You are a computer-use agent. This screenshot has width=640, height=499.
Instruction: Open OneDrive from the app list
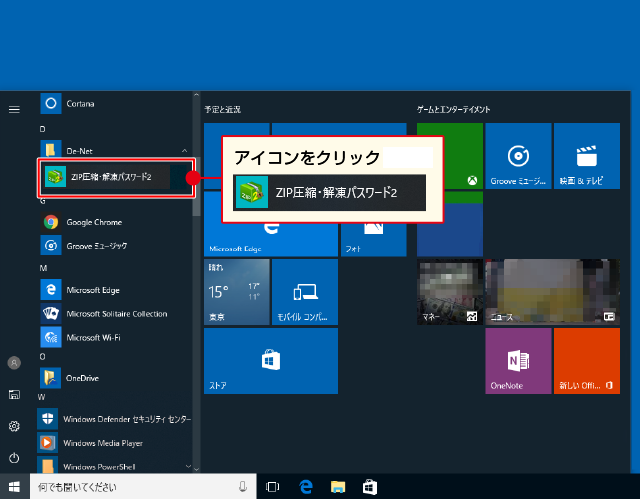pyautogui.click(x=114, y=378)
